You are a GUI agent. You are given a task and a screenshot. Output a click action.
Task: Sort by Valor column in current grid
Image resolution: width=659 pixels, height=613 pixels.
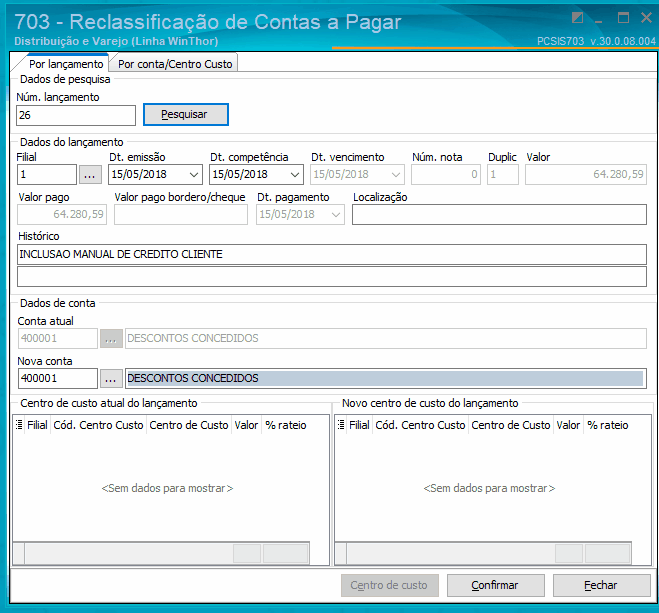246,425
